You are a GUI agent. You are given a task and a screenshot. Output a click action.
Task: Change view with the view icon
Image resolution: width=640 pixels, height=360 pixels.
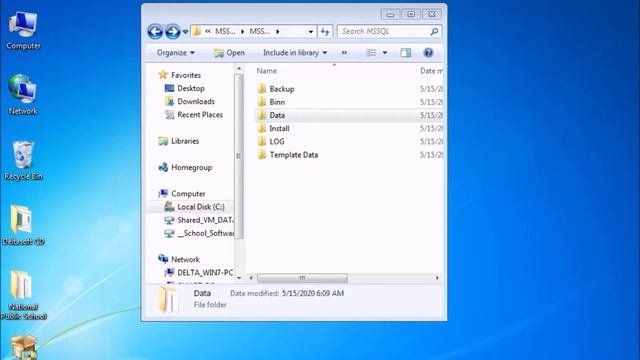point(371,53)
